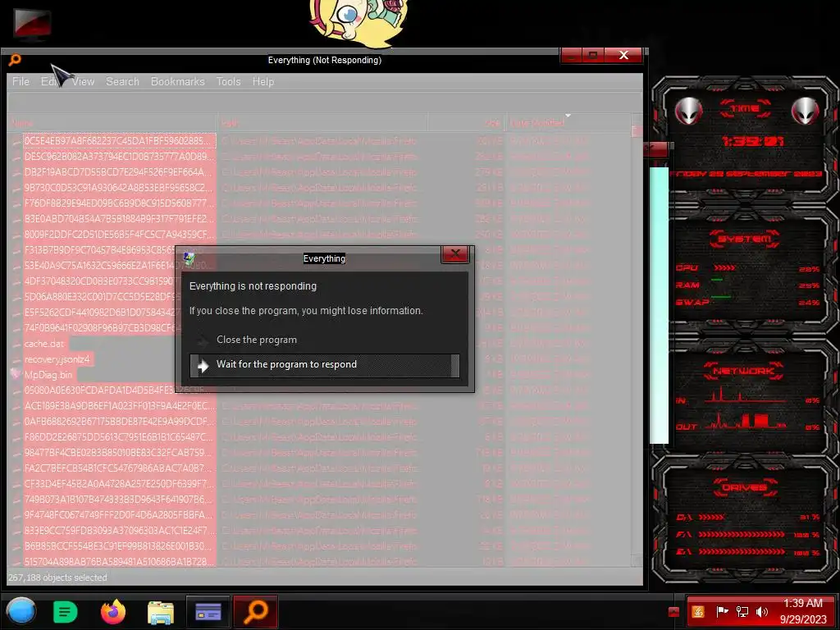Select the file starting with ACE189E38A9D

[x=119, y=406]
